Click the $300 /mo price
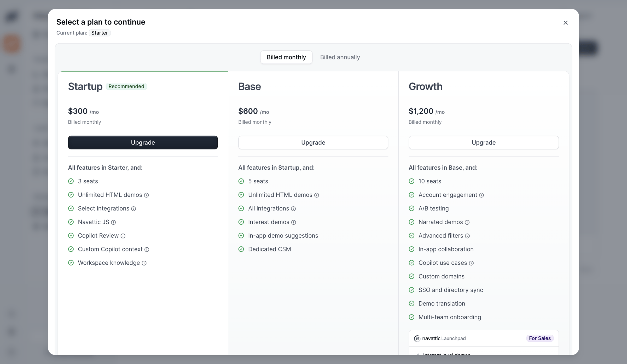The image size is (627, 364). click(x=83, y=111)
